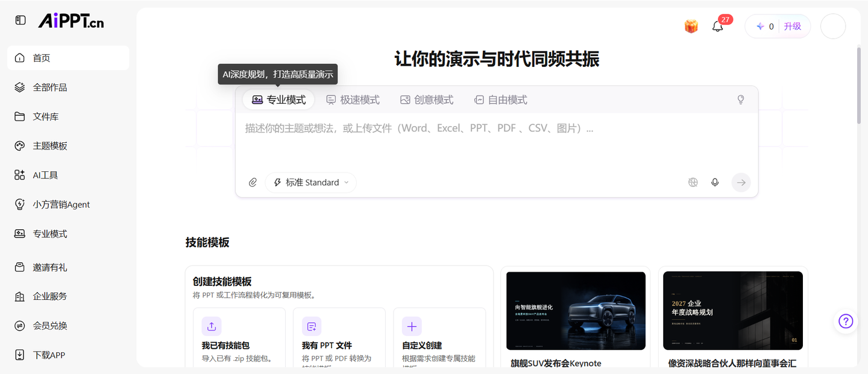Open the help question mark button

click(846, 322)
